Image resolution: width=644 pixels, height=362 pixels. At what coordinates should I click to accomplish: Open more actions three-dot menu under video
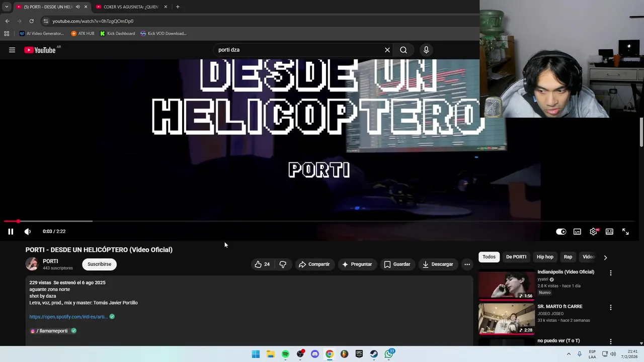467,264
